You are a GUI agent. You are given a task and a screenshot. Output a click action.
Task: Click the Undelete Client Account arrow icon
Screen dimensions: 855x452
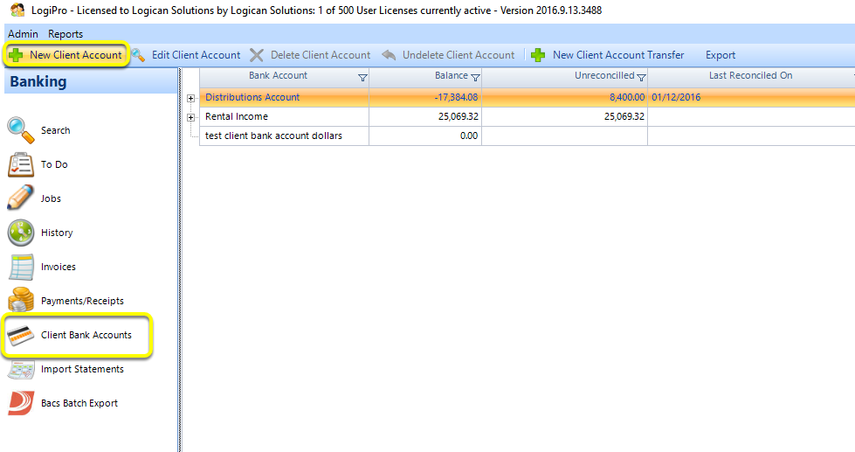(389, 55)
